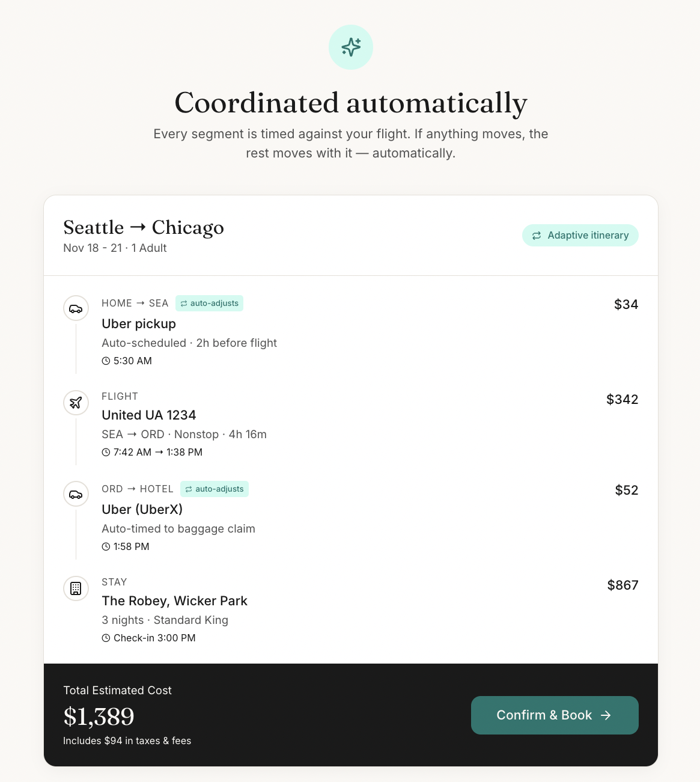The width and height of the screenshot is (700, 782).
Task: Select the United UA 1234 flight title
Action: click(x=149, y=415)
